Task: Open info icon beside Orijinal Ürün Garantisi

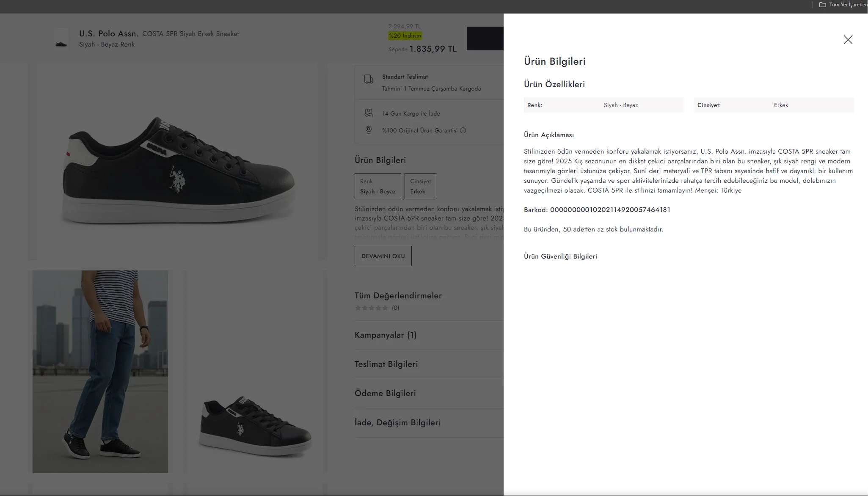Action: 463,130
